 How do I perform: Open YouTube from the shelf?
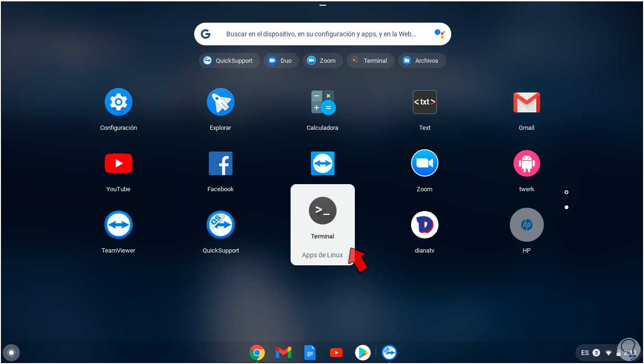[x=336, y=353]
